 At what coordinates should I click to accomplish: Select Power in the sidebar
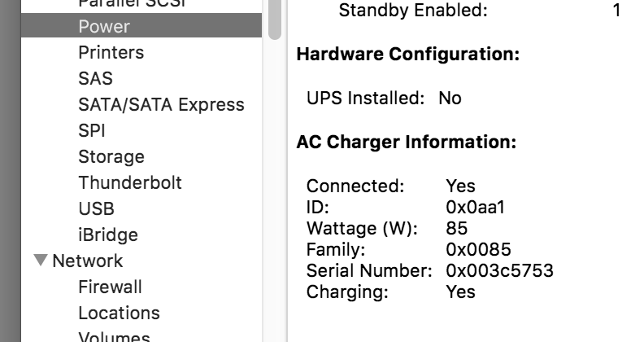tap(141, 26)
